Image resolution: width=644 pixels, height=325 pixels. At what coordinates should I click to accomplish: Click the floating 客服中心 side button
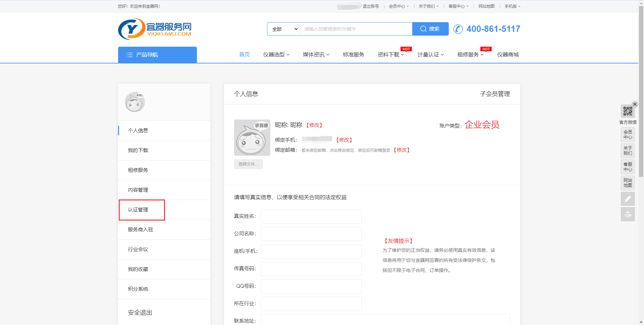click(628, 167)
